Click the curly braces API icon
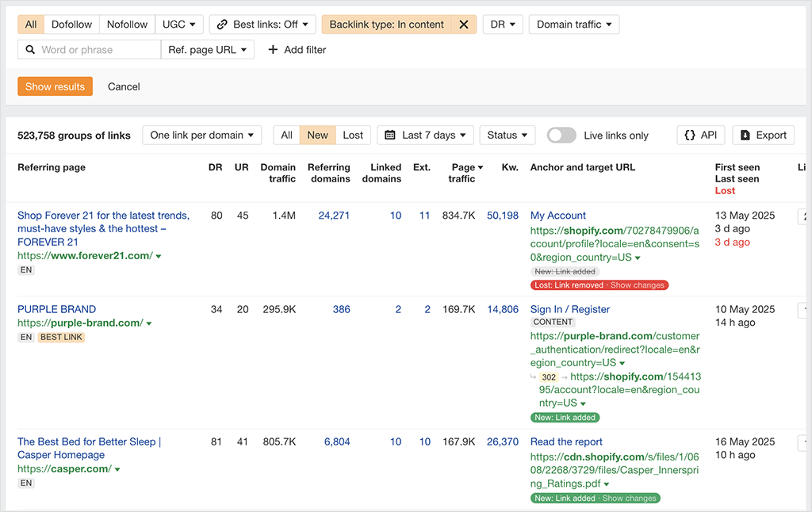 pos(690,135)
